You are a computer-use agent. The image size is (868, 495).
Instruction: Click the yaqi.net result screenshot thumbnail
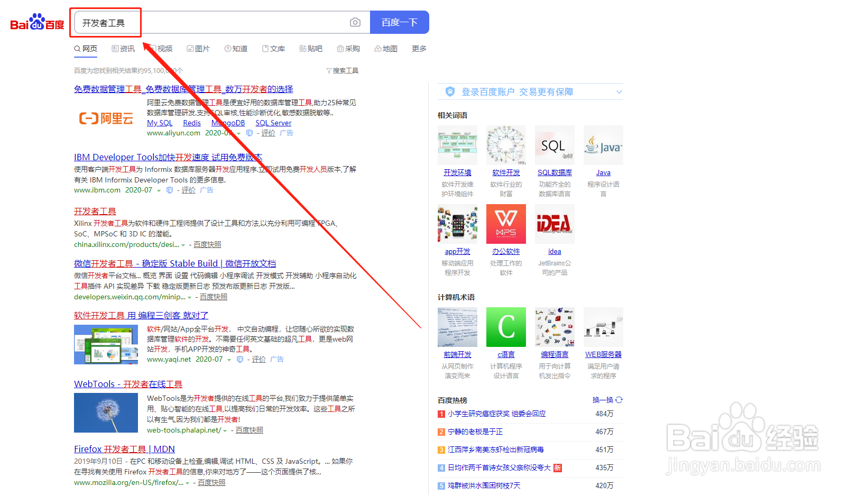tap(106, 345)
